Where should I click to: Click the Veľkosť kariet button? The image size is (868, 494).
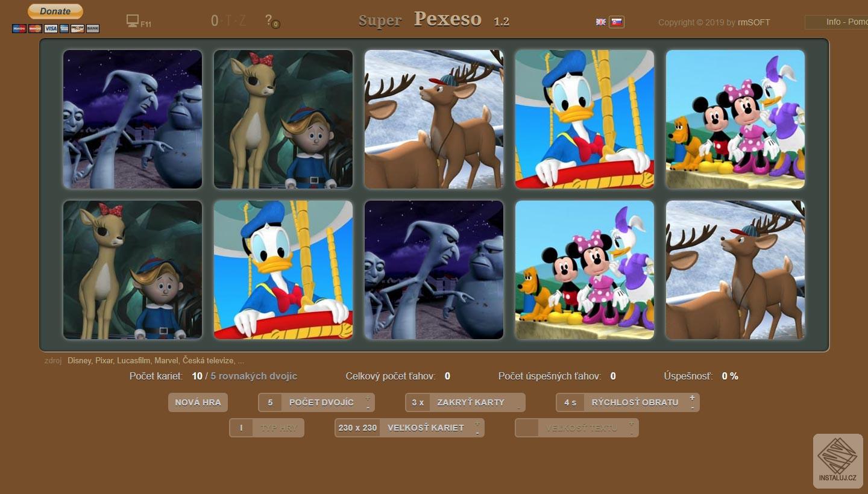click(x=409, y=428)
